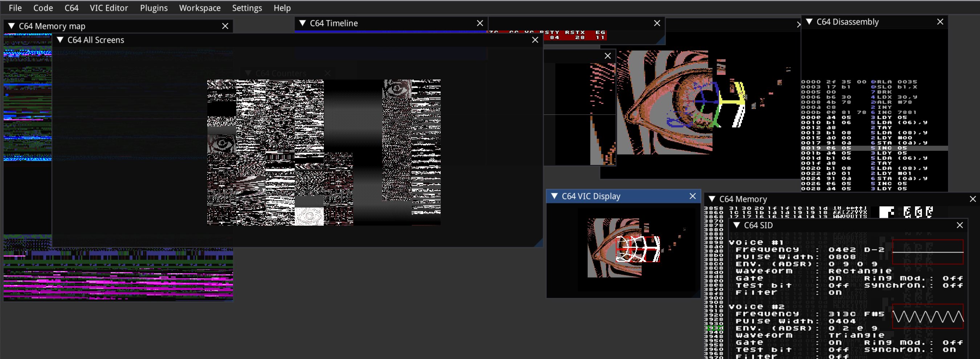Close the untitled window right of Timeline
Image resolution: width=980 pixels, height=359 pixels.
point(657,23)
